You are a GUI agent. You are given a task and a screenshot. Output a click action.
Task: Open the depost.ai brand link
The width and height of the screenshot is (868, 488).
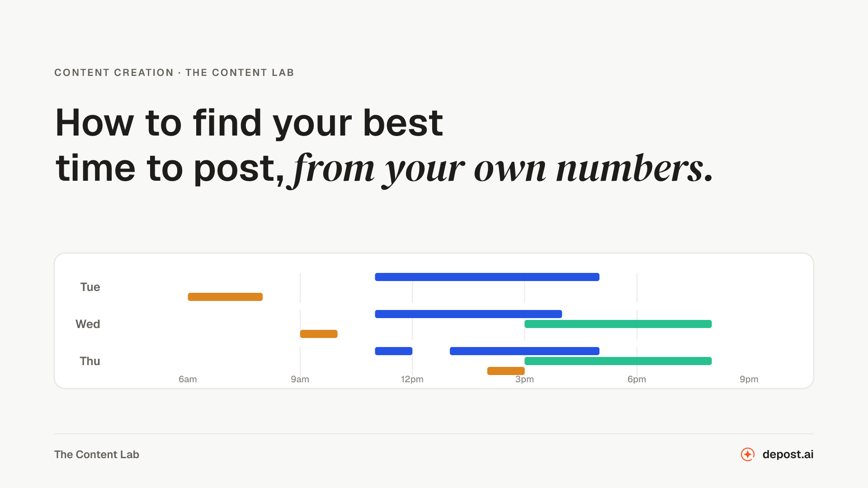(788, 454)
